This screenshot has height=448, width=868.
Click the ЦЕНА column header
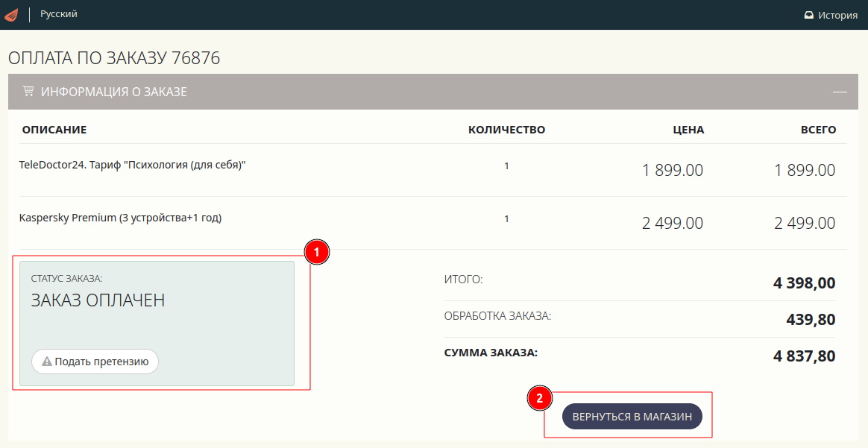(x=688, y=130)
